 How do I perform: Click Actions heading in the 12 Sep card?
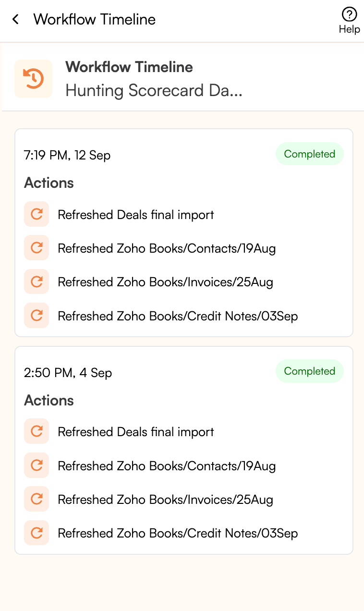pos(49,183)
